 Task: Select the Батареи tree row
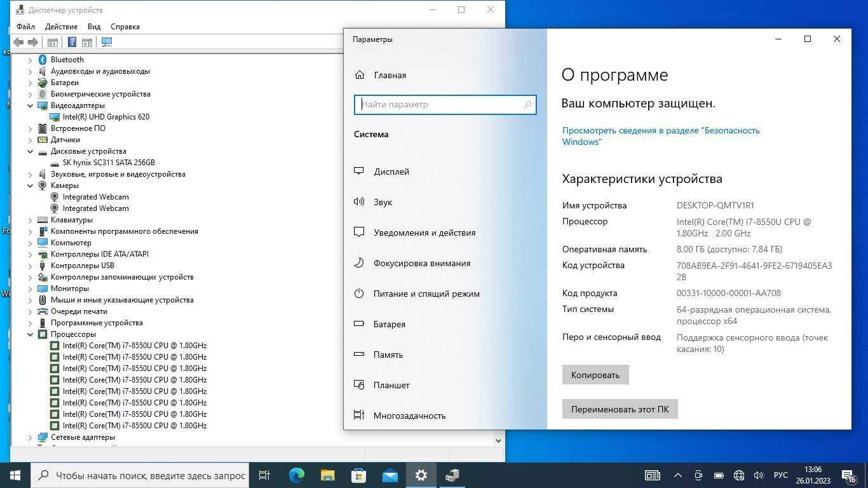coord(65,83)
